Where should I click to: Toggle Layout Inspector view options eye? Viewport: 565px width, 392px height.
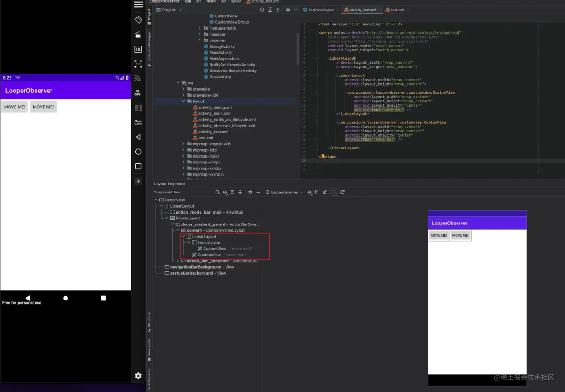point(309,193)
